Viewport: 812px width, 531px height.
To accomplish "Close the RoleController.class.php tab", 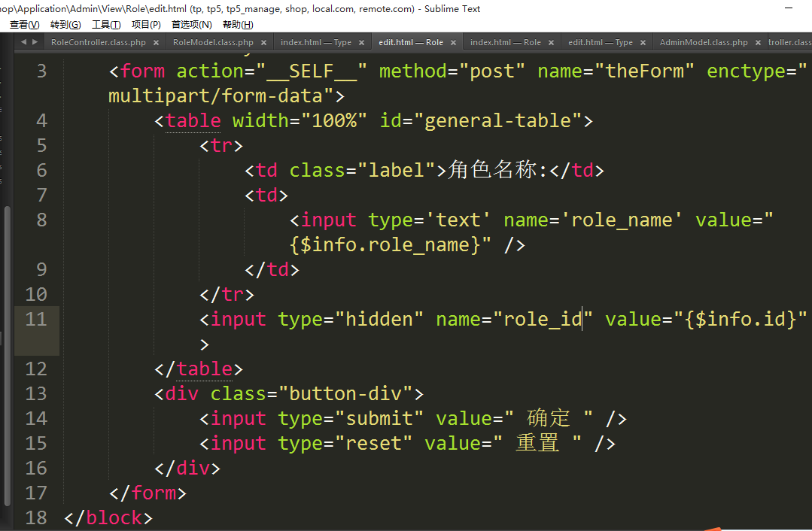I will coord(156,43).
